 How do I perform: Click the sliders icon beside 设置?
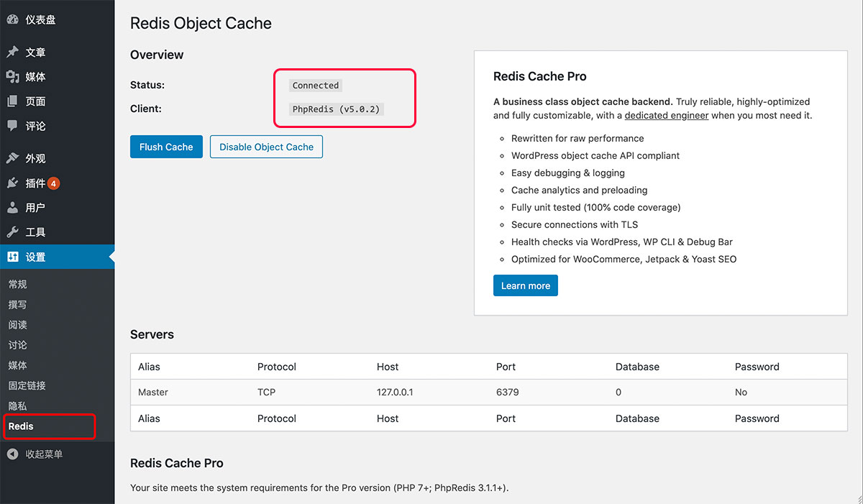12,257
